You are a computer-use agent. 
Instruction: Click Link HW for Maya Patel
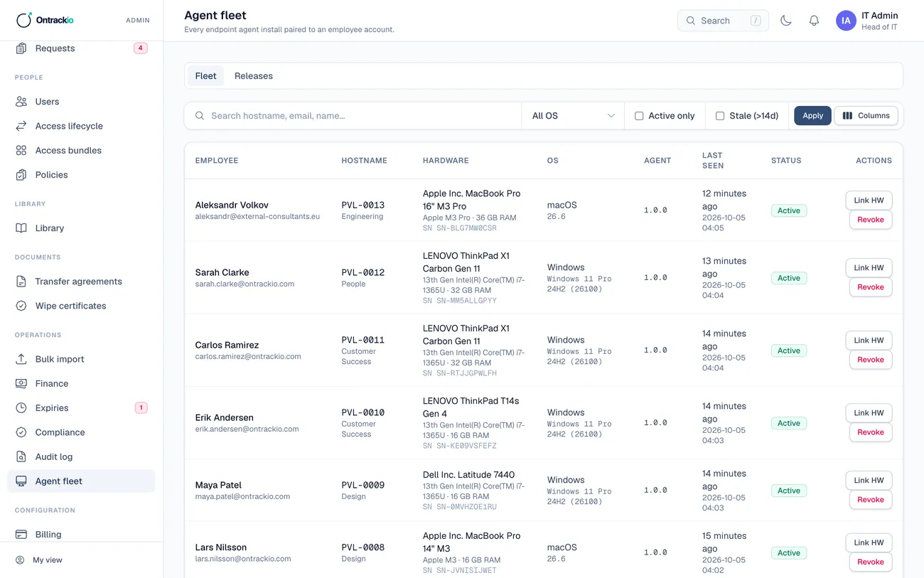[x=869, y=481]
